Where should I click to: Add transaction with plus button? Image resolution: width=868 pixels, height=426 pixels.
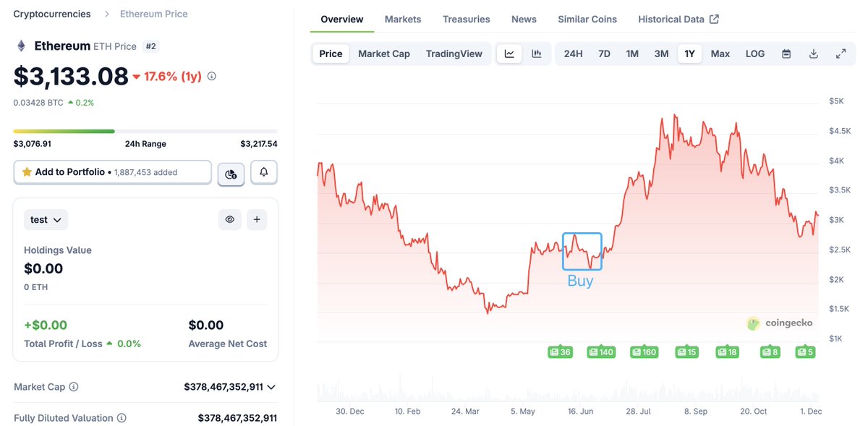click(x=256, y=219)
